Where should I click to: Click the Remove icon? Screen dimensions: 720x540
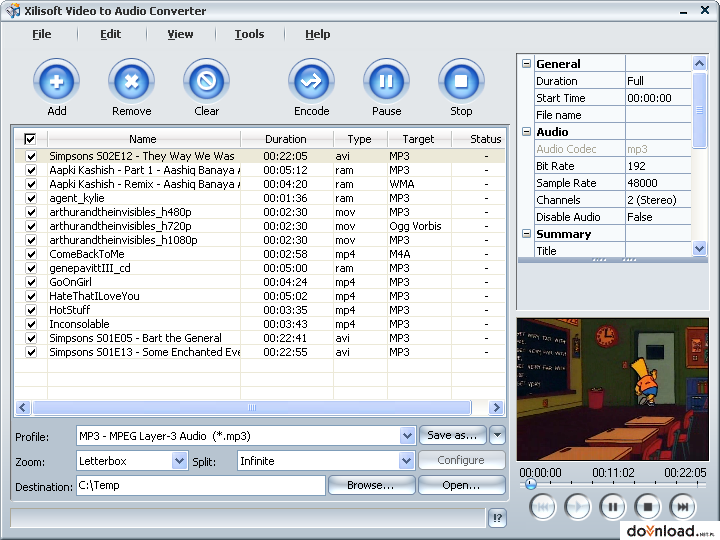[131, 81]
